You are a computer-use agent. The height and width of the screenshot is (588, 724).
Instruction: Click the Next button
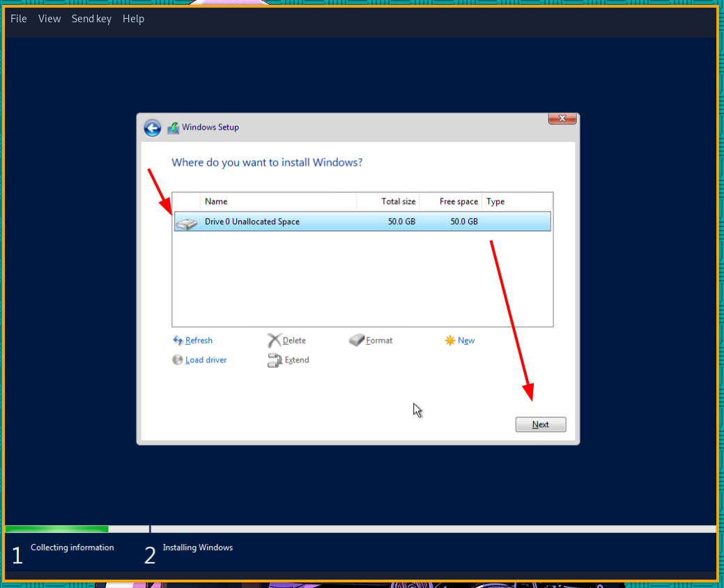pyautogui.click(x=541, y=424)
